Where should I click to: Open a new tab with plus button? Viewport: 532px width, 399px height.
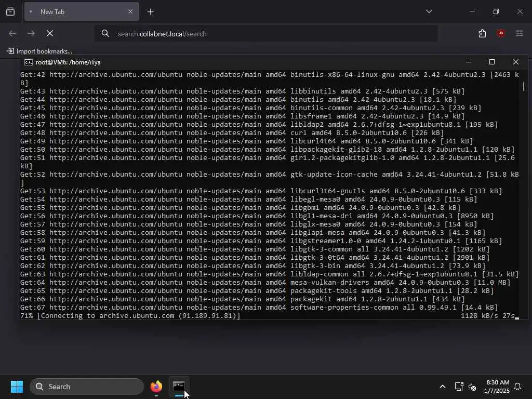(150, 12)
